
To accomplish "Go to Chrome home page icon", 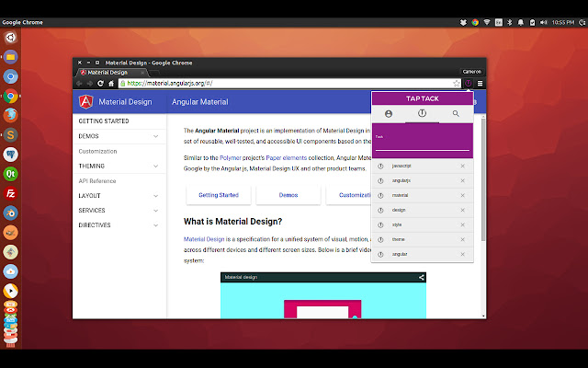I will [x=111, y=84].
